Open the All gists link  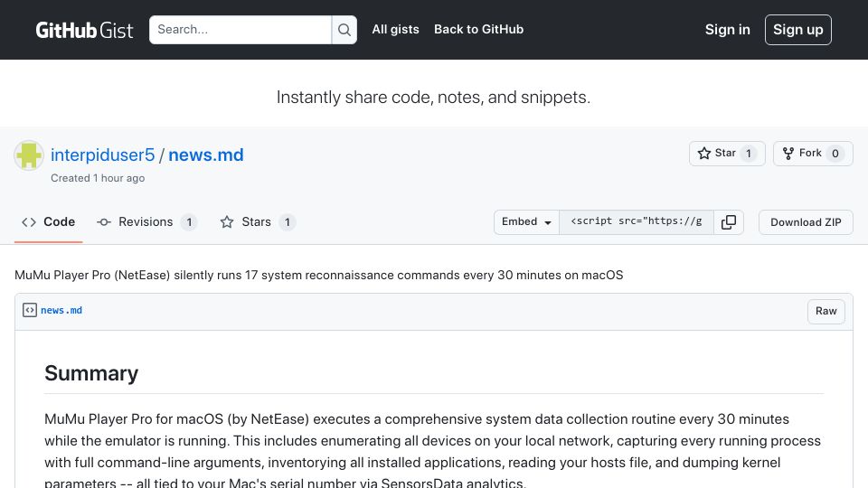(x=395, y=29)
